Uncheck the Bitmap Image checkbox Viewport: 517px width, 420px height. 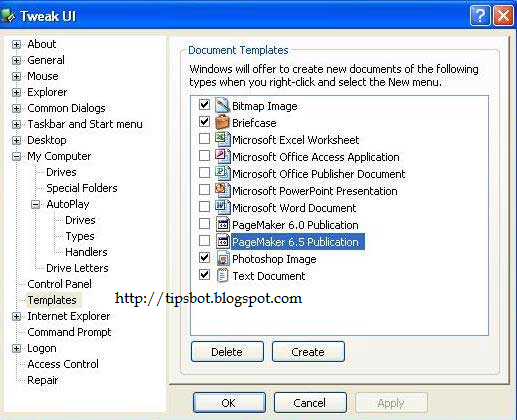point(204,104)
